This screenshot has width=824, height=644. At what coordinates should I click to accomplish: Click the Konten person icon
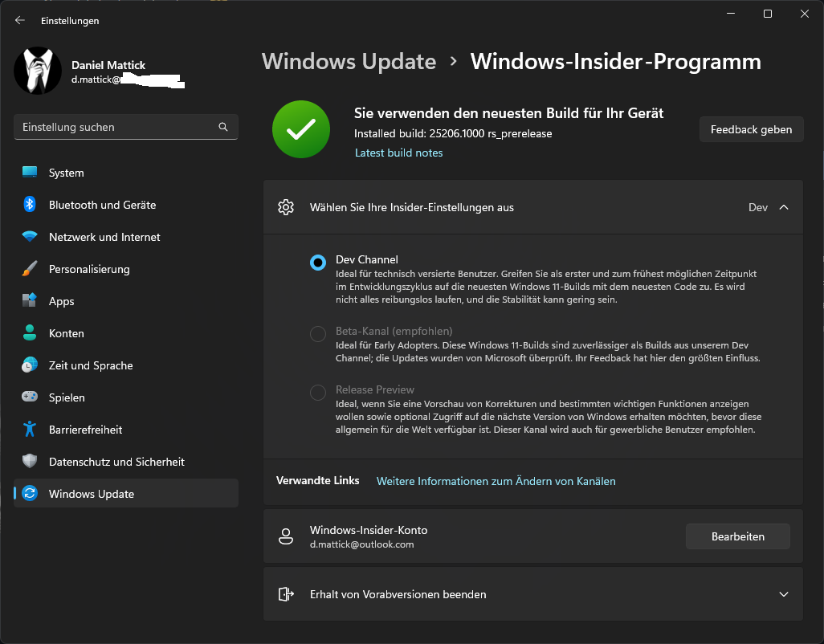(30, 332)
